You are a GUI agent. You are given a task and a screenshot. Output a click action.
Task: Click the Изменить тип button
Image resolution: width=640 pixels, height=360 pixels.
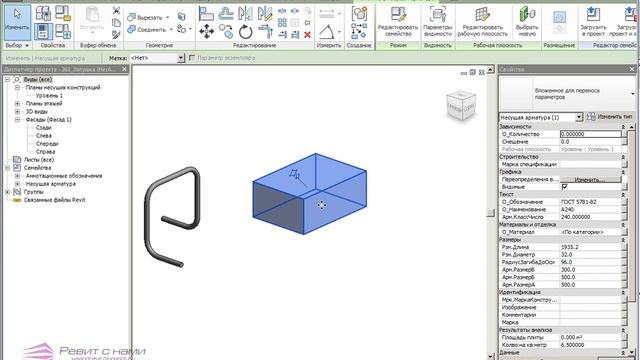[x=610, y=117]
